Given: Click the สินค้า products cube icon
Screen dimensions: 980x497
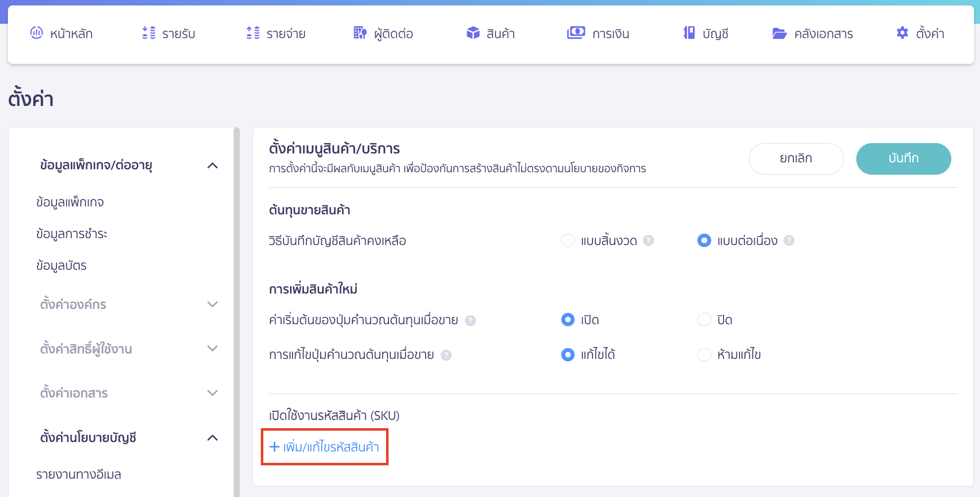Looking at the screenshot, I should pos(473,33).
